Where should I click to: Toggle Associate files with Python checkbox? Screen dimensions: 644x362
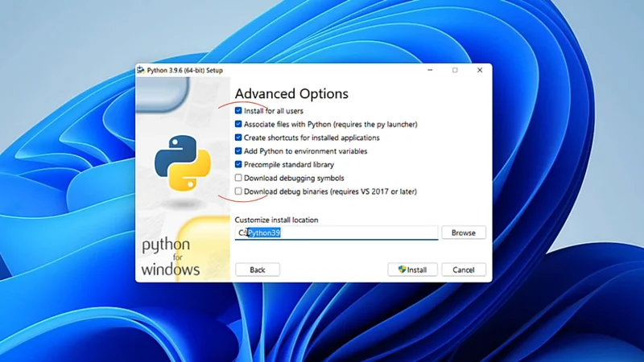pos(238,125)
